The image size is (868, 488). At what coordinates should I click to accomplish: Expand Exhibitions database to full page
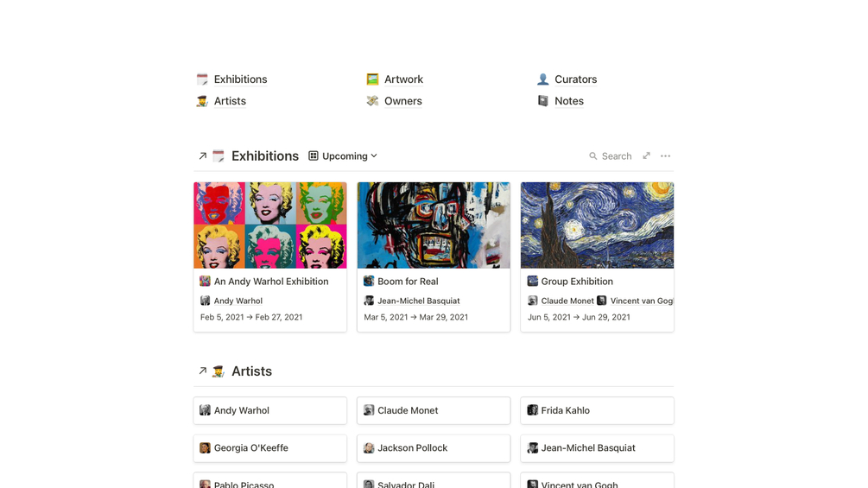tap(646, 156)
